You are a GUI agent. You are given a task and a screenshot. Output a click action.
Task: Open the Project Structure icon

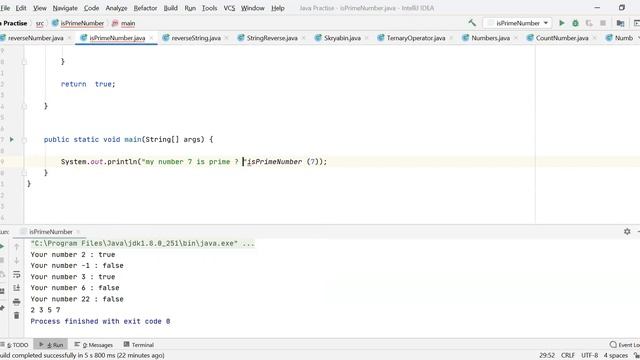point(620,23)
